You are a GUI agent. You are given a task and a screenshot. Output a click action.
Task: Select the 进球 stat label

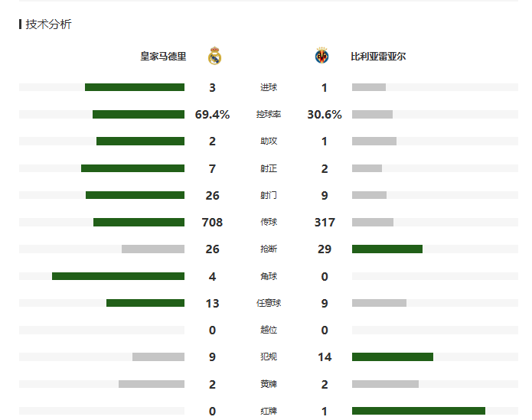[269, 88]
